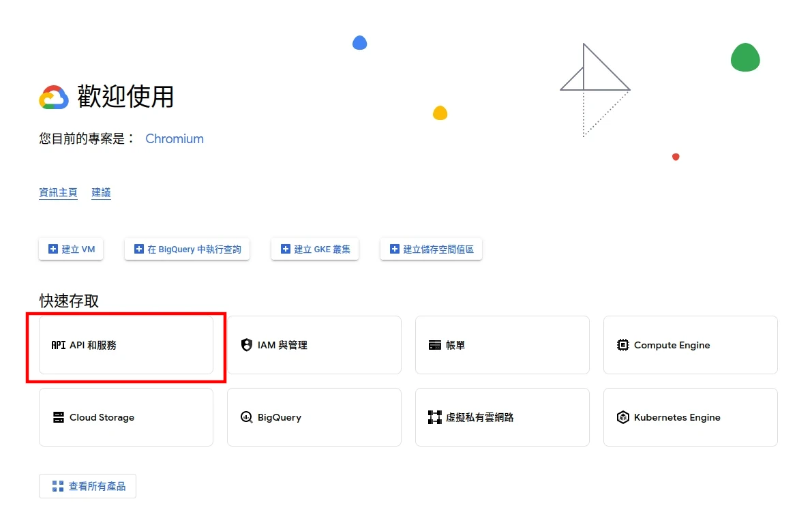
Task: Click the 帳單 billing card icon
Action: pos(435,345)
